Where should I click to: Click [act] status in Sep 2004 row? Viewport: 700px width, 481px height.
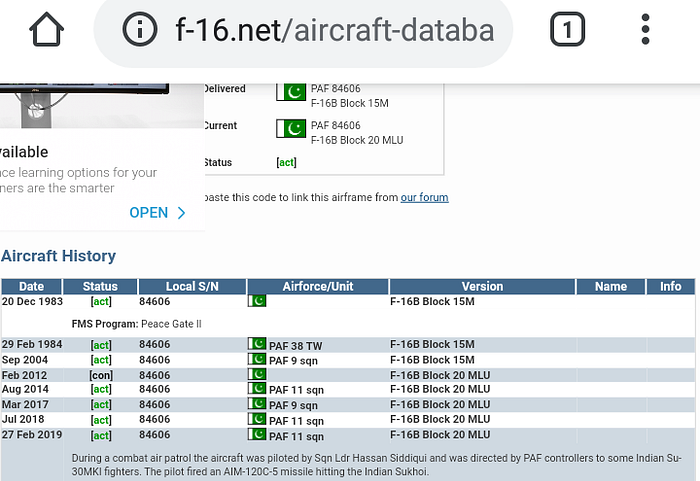tap(101, 360)
